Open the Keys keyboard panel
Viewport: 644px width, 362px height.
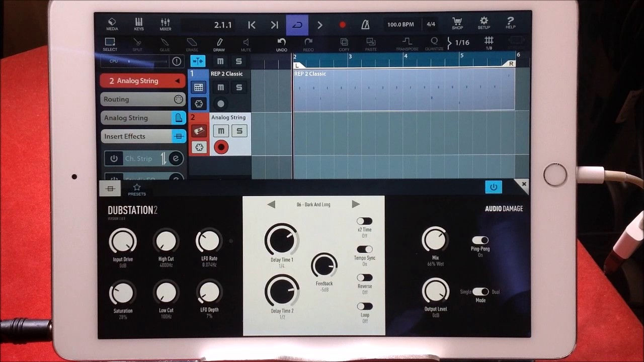pos(139,24)
